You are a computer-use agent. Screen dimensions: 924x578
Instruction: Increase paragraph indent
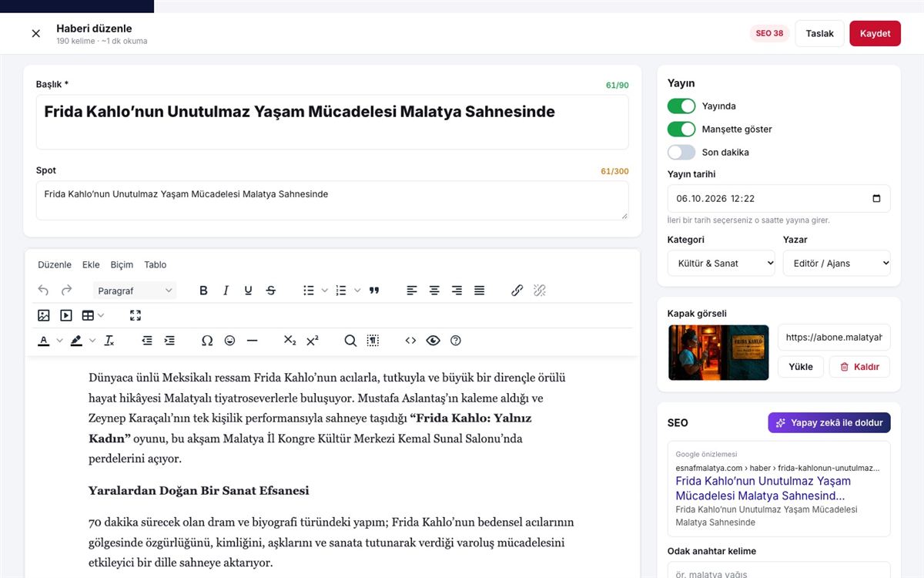[x=169, y=341]
